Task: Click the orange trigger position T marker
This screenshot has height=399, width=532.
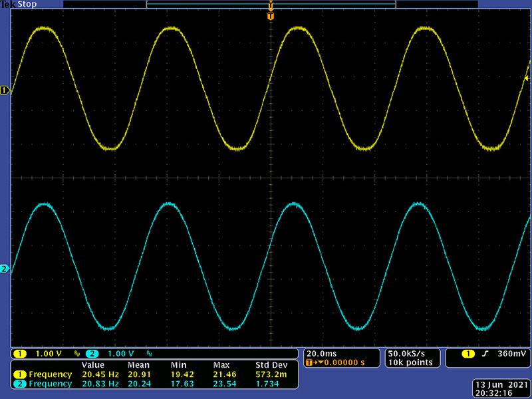Action: pos(270,15)
